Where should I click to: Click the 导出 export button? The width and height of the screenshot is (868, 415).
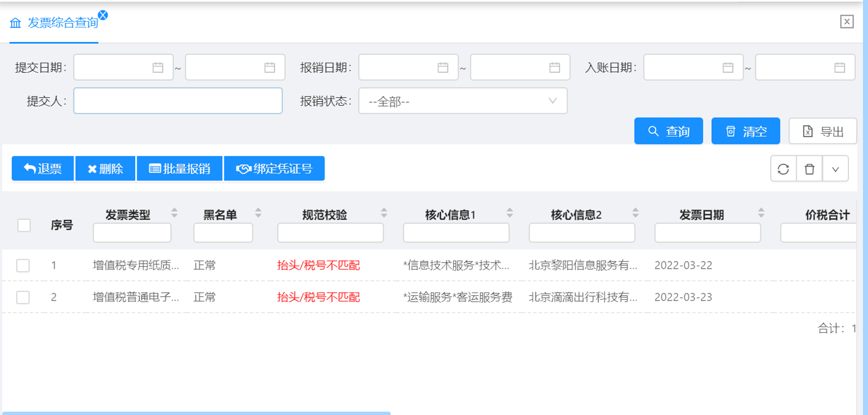[823, 132]
